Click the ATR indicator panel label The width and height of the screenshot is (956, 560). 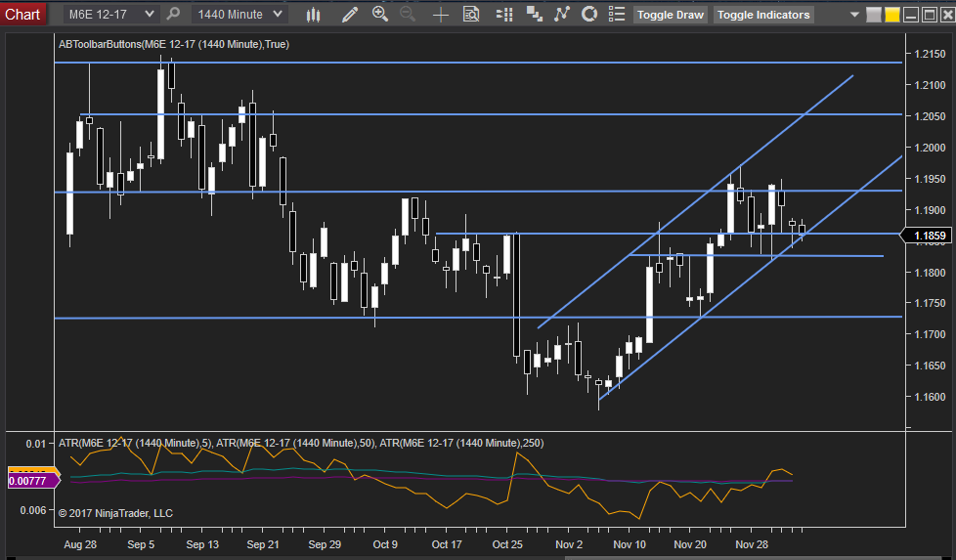pos(300,443)
